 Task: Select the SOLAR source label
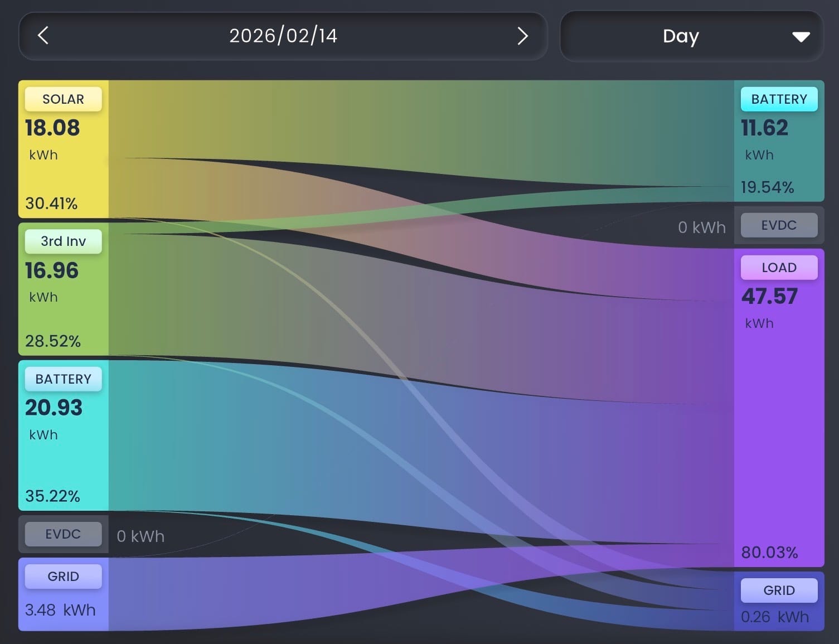[x=64, y=99]
